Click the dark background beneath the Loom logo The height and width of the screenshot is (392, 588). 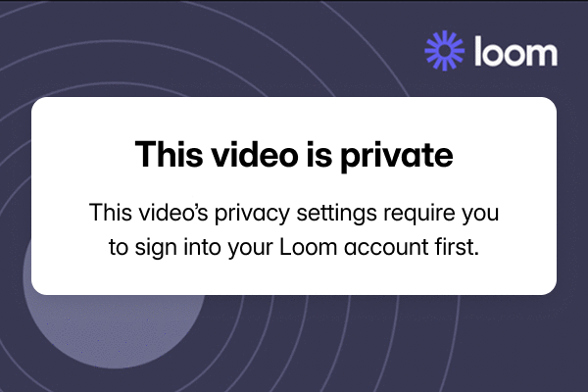tap(491, 83)
